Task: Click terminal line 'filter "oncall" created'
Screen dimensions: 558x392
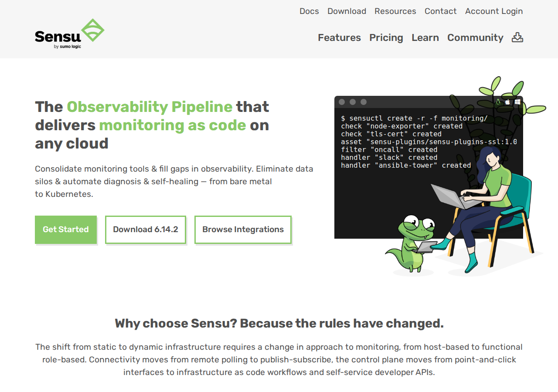Action: (x=389, y=150)
